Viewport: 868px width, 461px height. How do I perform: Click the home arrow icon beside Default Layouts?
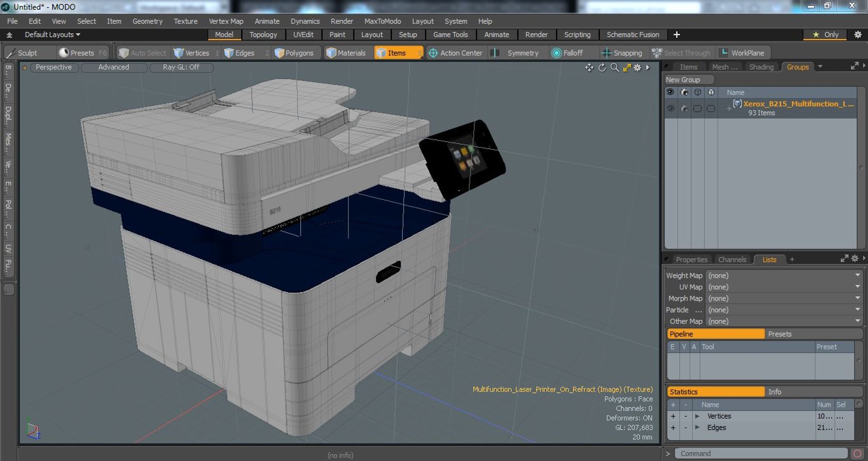[9, 35]
